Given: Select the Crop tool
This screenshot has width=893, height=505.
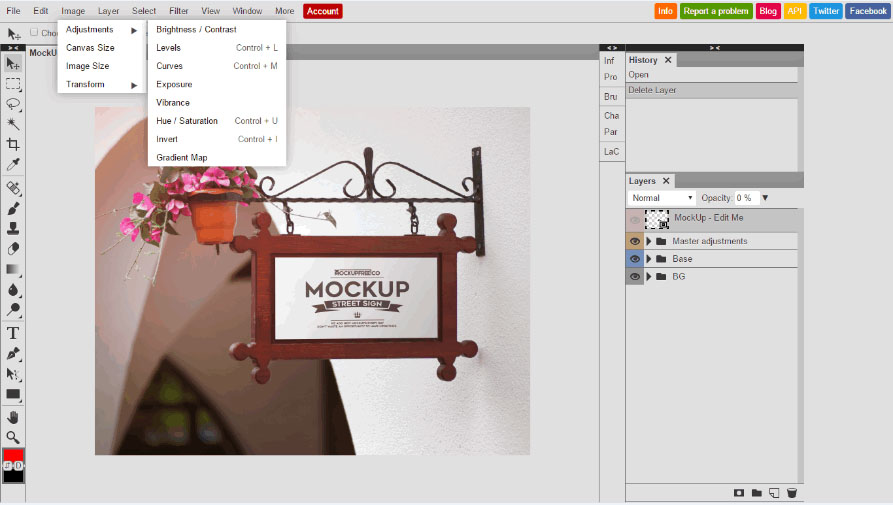Looking at the screenshot, I should (13, 144).
